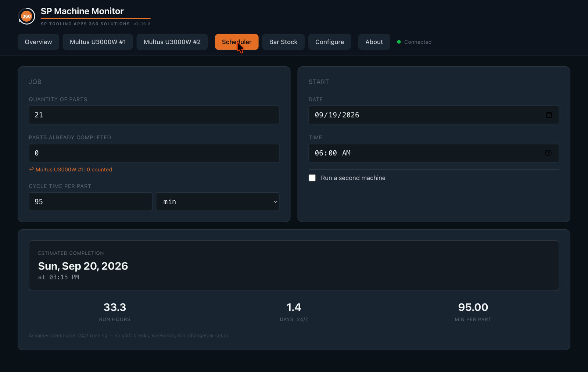Click the Quantity of Parts field
Image resolution: width=588 pixels, height=372 pixels.
(x=154, y=115)
